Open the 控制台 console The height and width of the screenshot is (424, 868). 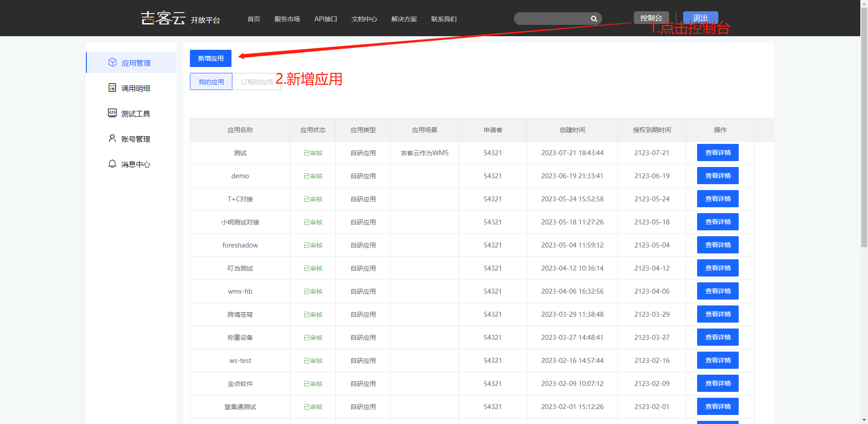[x=651, y=18]
